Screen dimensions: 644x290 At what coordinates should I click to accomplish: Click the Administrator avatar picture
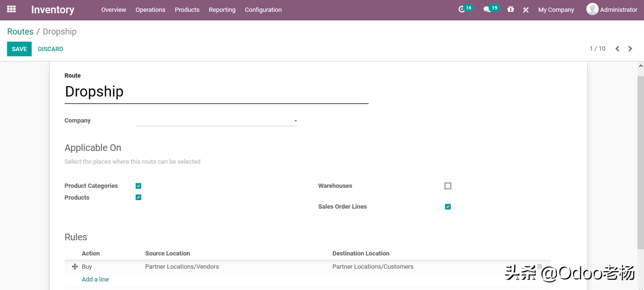point(592,9)
